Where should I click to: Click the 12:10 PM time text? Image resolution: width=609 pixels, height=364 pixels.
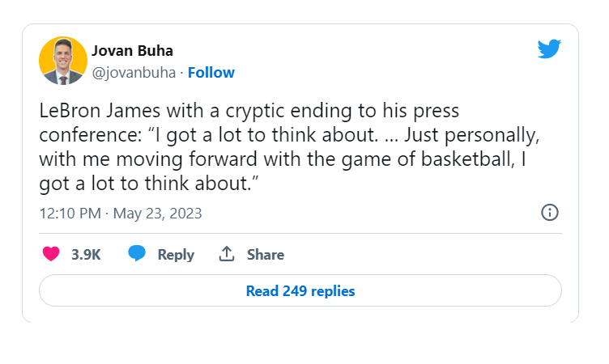(x=70, y=214)
